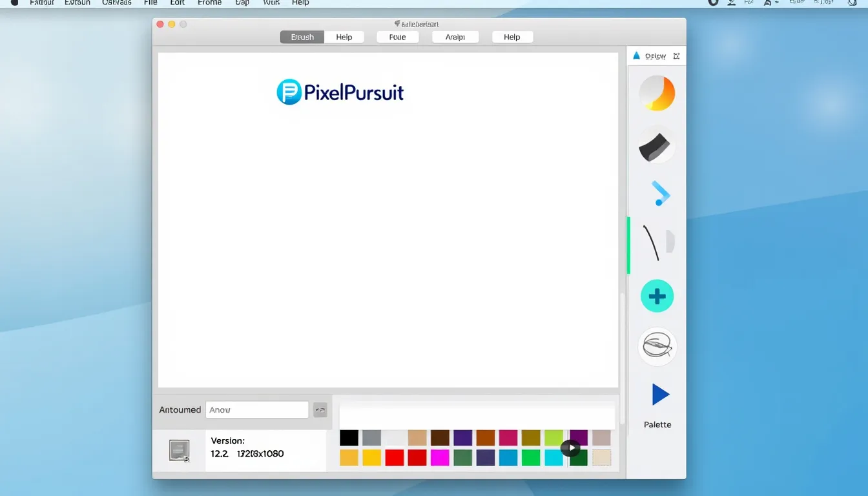This screenshot has height=496, width=868.
Task: Click the Palette label in sidebar
Action: point(657,424)
